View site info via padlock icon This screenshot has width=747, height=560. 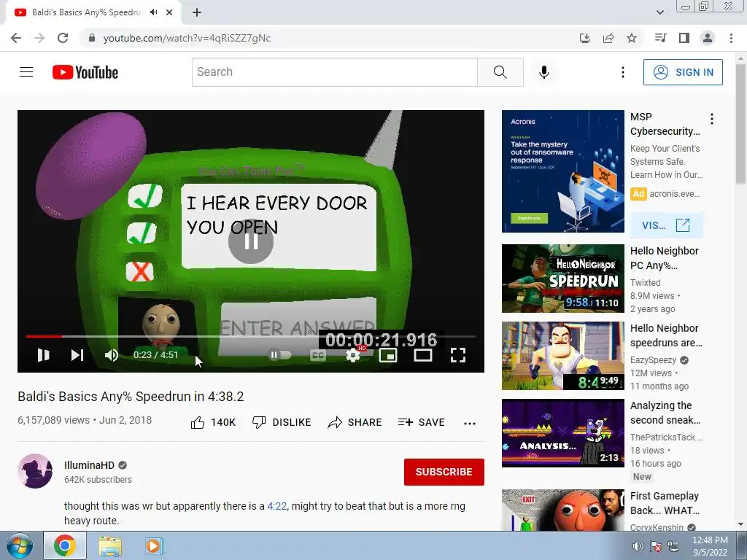point(92,38)
